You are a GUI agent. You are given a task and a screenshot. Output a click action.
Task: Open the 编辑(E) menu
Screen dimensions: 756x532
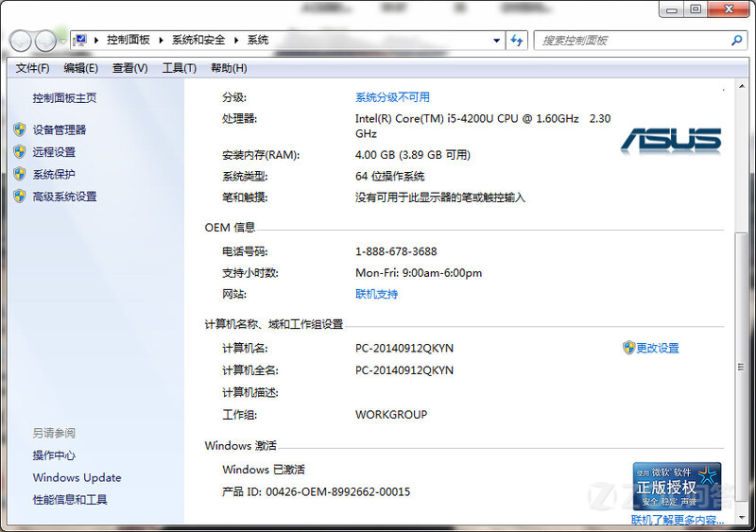point(80,68)
